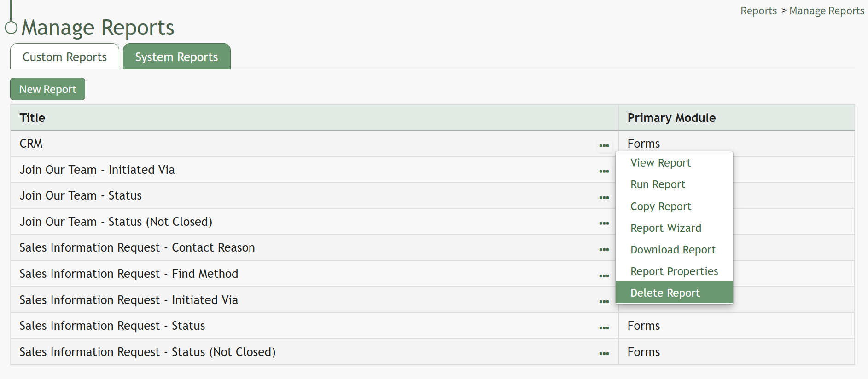Open ellipsis menu for Join Our Team - Status
This screenshot has height=379, width=868.
click(x=604, y=198)
